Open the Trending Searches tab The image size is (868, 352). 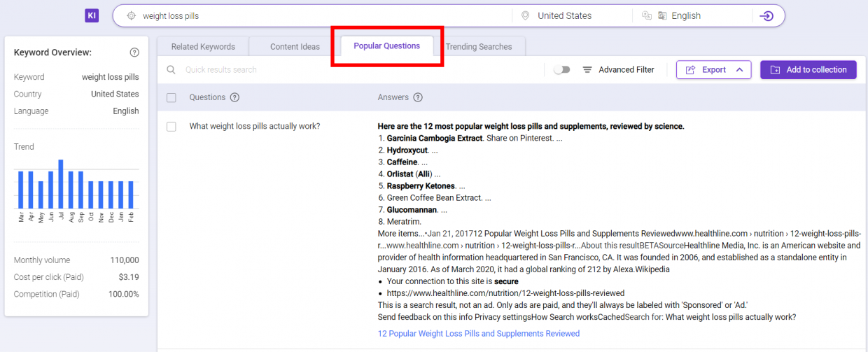point(479,47)
